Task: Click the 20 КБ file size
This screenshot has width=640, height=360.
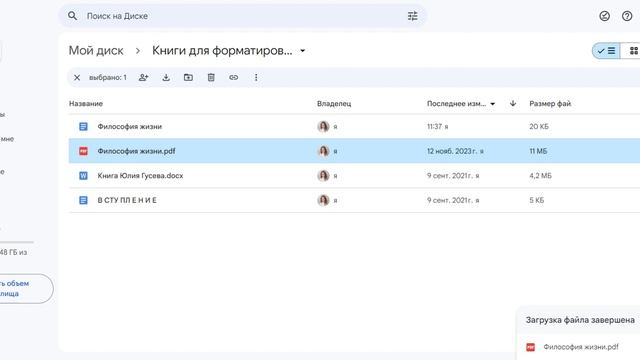Action: (x=539, y=127)
